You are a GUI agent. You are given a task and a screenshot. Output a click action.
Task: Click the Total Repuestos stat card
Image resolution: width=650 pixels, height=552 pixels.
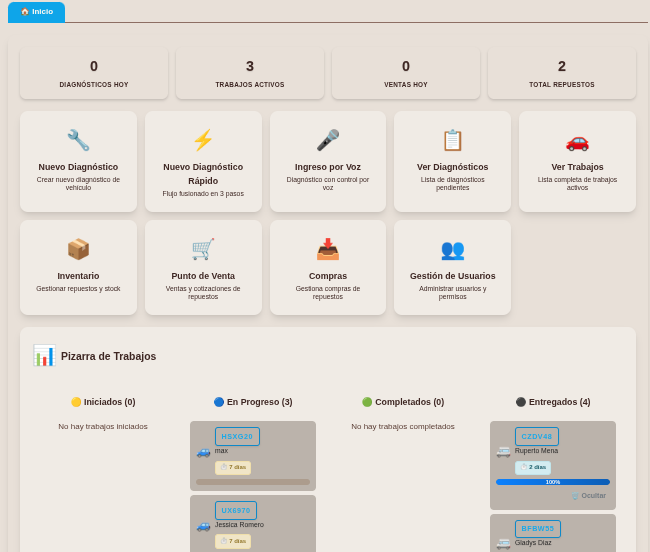point(562,73)
